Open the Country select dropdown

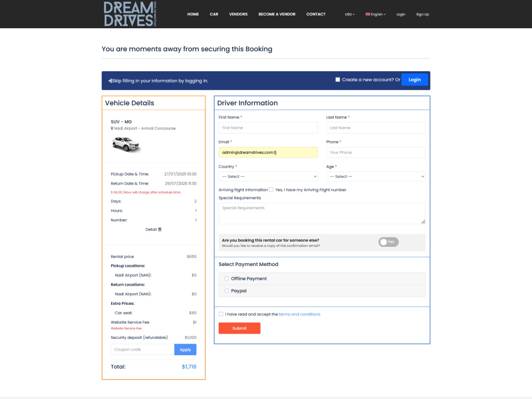point(268,177)
